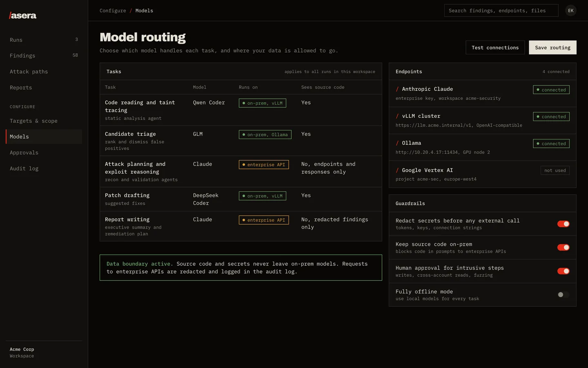588x368 pixels.
Task: Open Approvals page
Action: [44, 153]
